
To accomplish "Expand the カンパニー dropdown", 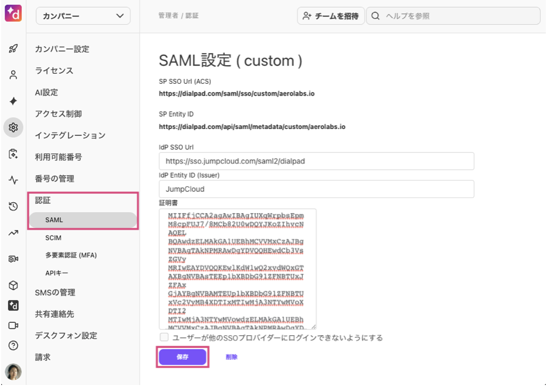I will [83, 16].
